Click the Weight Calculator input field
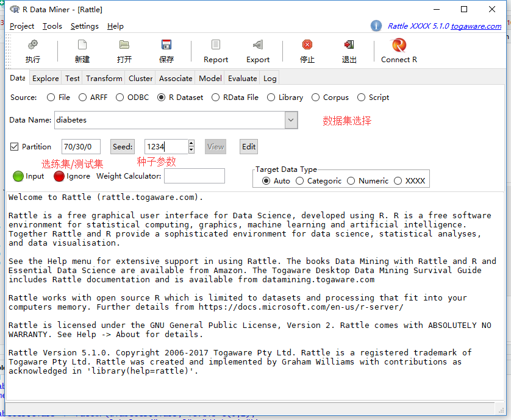Screen dimensions: 511x420 pyautogui.click(x=195, y=176)
